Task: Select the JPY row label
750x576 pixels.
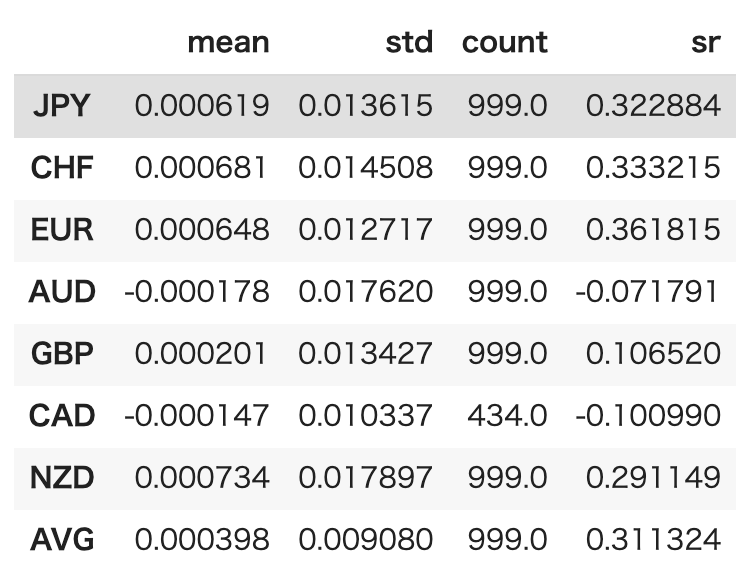Action: [x=62, y=106]
